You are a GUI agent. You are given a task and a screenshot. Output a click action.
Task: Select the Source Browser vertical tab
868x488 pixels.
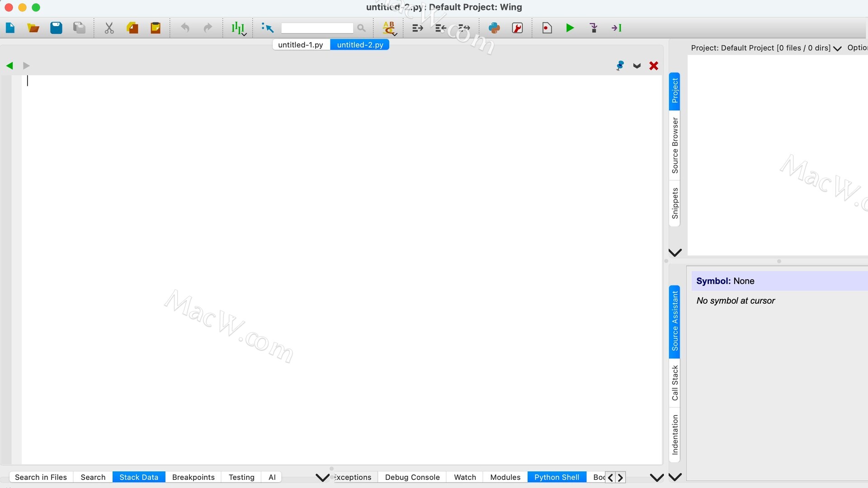click(675, 145)
